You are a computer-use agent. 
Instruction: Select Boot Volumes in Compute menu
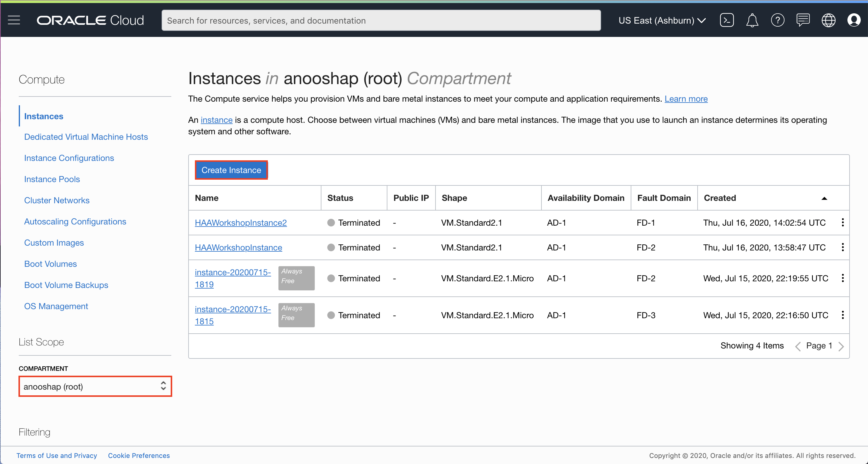tap(51, 264)
